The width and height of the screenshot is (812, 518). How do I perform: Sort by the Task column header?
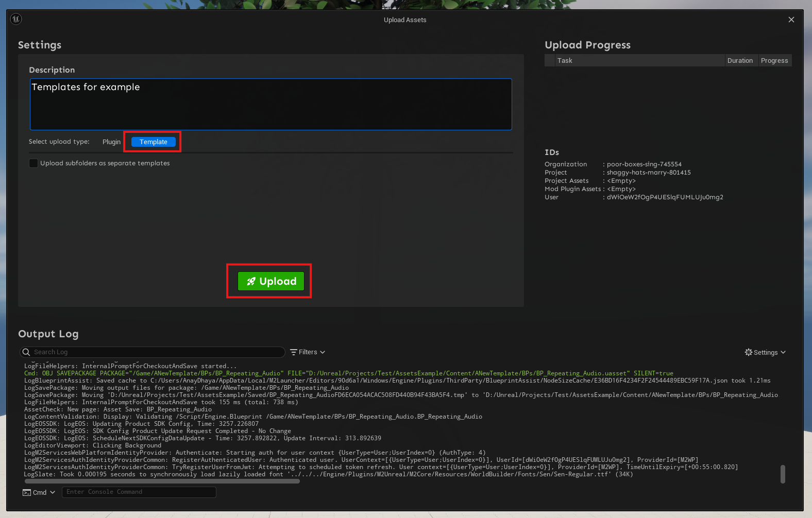(x=565, y=61)
